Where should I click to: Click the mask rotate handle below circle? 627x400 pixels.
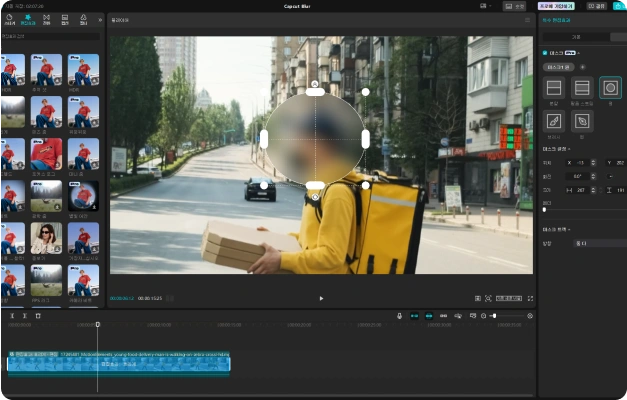315,197
